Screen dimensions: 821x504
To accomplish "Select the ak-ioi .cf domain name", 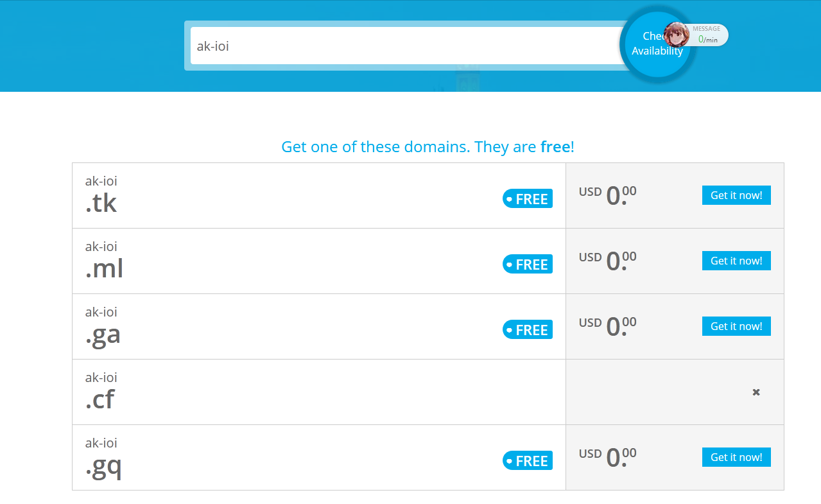I will tap(101, 392).
